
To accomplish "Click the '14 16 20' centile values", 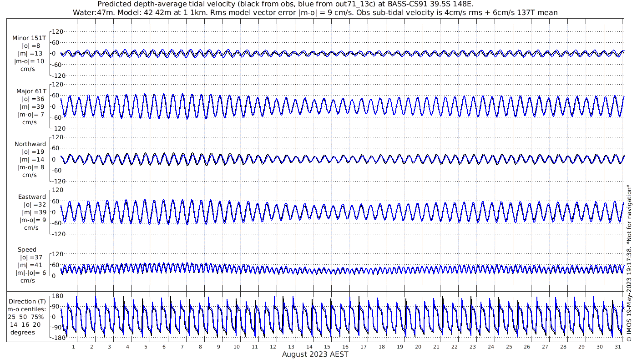I will [26, 324].
